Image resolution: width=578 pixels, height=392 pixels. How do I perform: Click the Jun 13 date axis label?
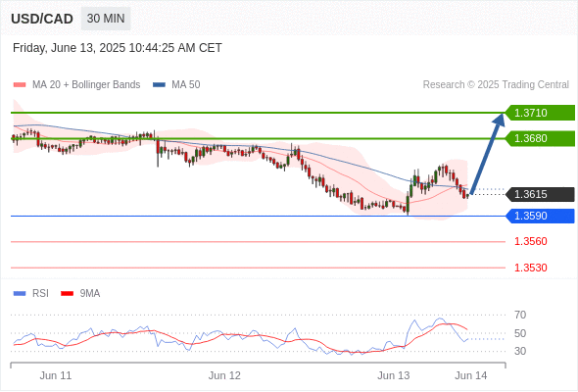(x=393, y=375)
